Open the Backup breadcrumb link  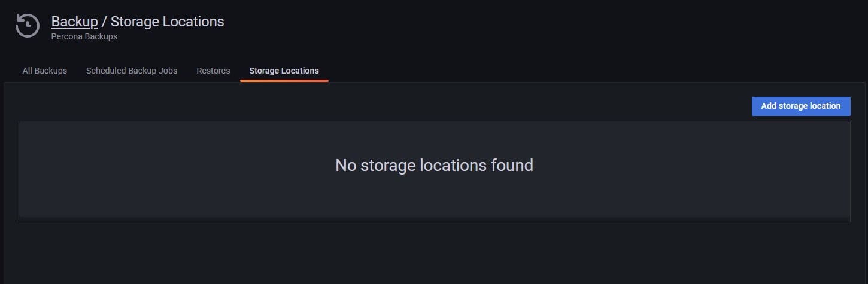click(x=74, y=22)
